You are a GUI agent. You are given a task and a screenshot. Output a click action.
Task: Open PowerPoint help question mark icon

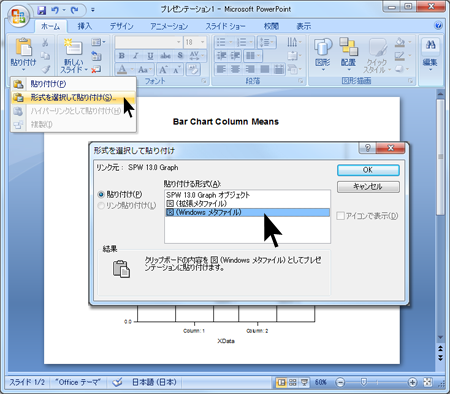pos(439,26)
